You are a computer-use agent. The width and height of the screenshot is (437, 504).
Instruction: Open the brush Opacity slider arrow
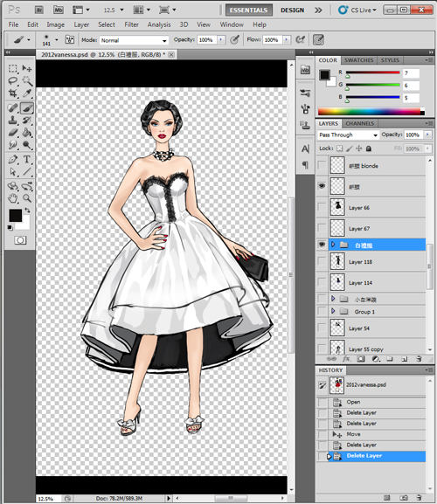click(x=221, y=40)
